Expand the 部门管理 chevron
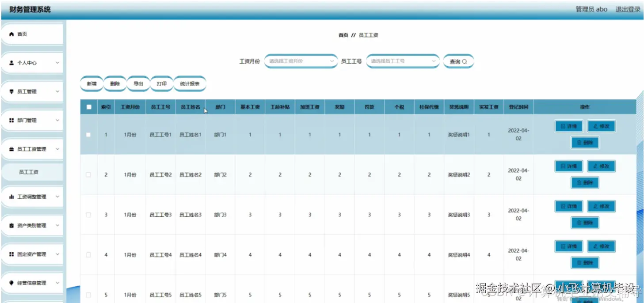This screenshot has width=644, height=303. coord(57,120)
